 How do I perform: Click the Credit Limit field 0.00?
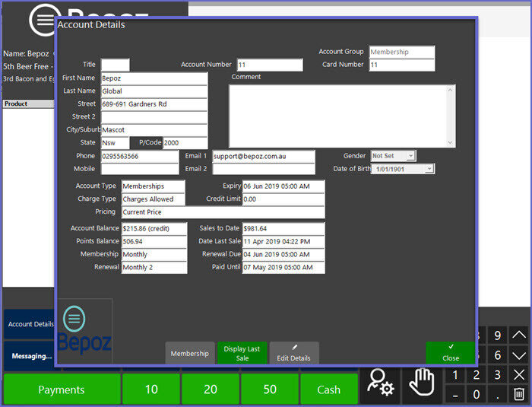283,199
